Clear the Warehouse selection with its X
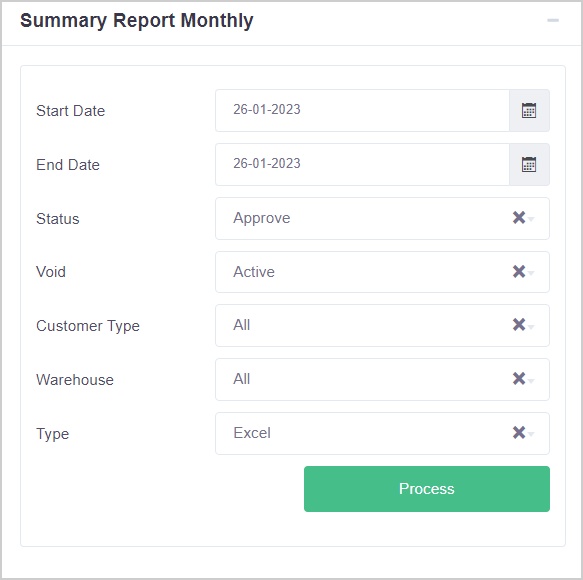 519,379
